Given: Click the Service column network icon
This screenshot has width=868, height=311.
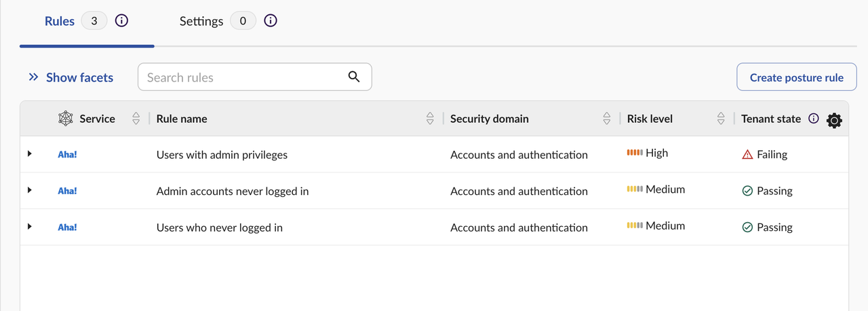Looking at the screenshot, I should pos(65,118).
